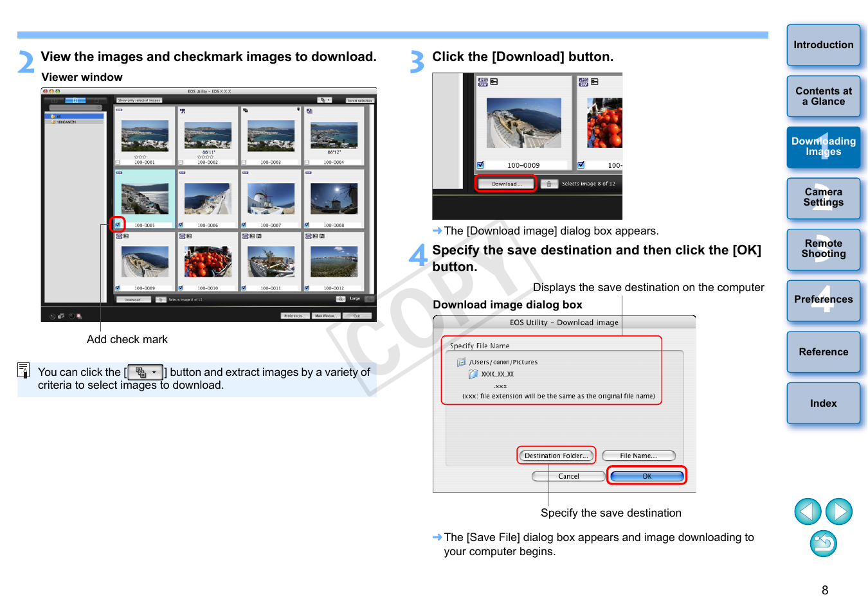This screenshot has height=613, width=868.
Task: Click Cancel in the Download image dialog
Action: coord(568,476)
